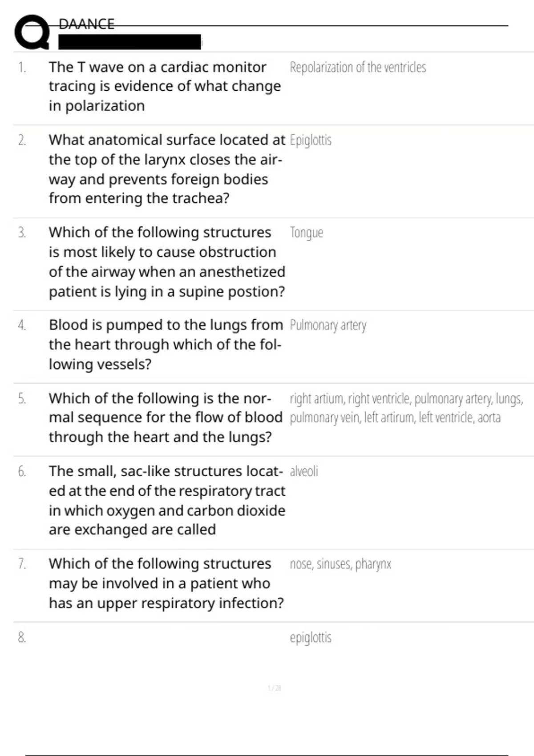This screenshot has height=756, width=534.
Task: Click the "1 / 28" page indicator
Action: pos(275,688)
